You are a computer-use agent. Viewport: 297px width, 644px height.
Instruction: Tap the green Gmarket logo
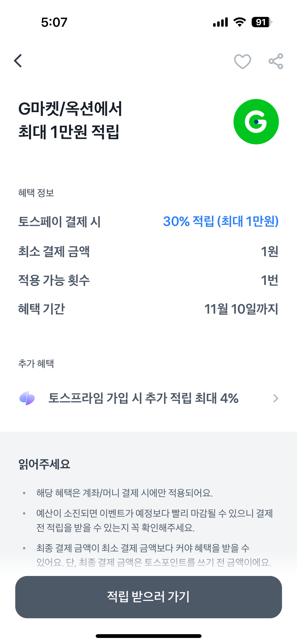[256, 122]
